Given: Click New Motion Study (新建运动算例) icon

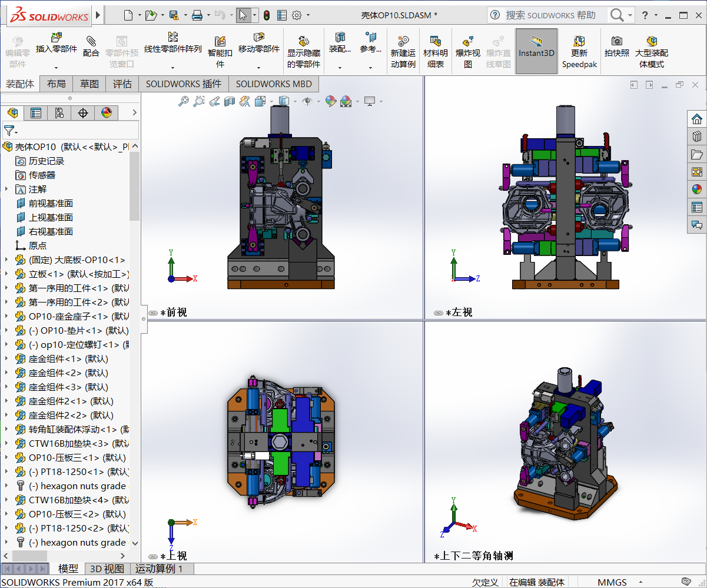Looking at the screenshot, I should [403, 41].
